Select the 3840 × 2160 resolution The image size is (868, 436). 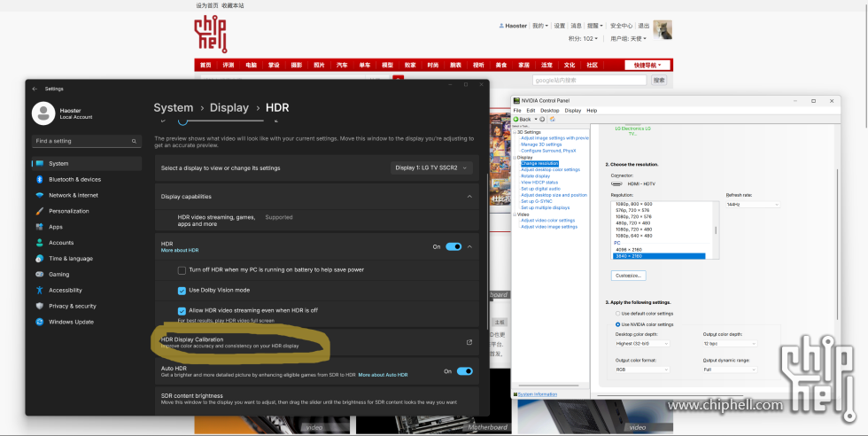pos(658,256)
